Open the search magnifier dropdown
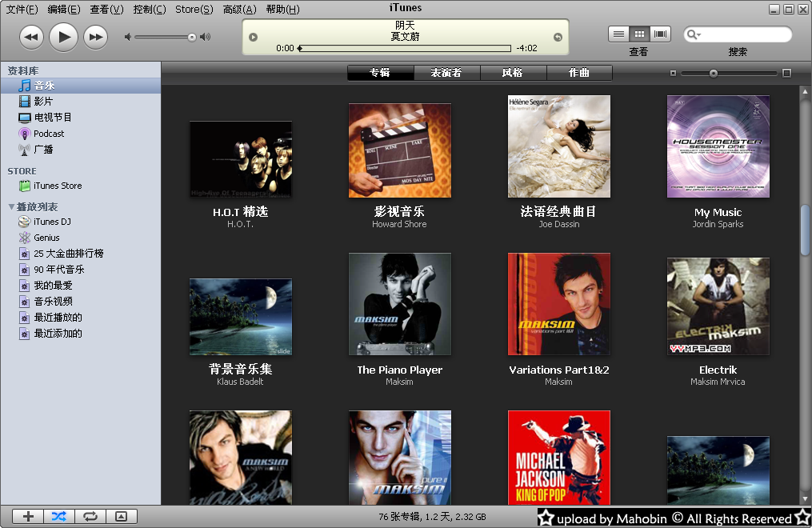This screenshot has width=812, height=528. coord(694,34)
